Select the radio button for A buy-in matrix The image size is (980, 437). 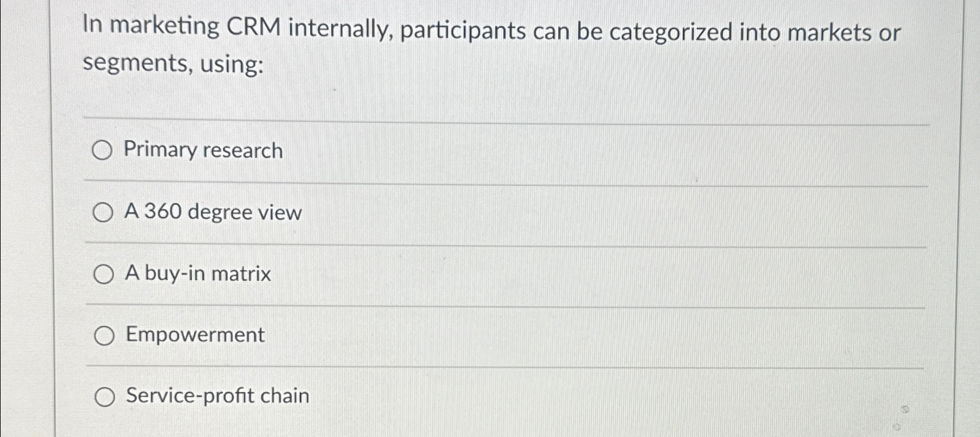click(104, 274)
